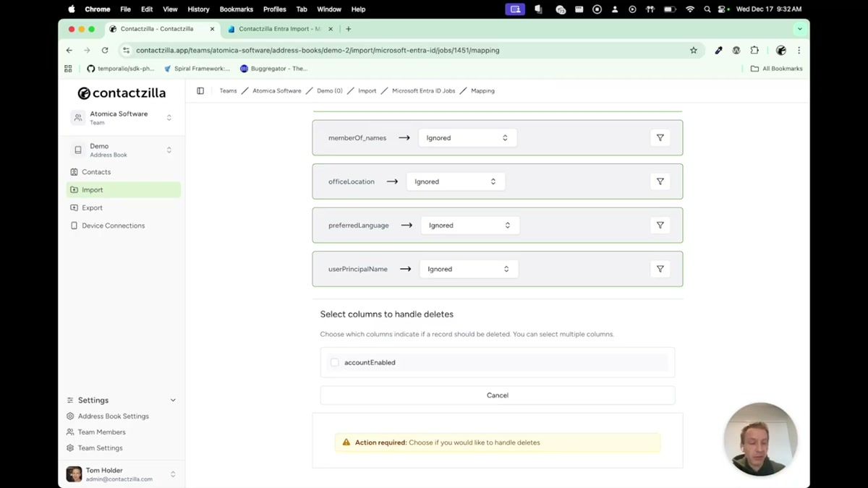Image resolution: width=868 pixels, height=488 pixels.
Task: Click the screen recording indicator in the menu bar
Action: pyautogui.click(x=515, y=9)
